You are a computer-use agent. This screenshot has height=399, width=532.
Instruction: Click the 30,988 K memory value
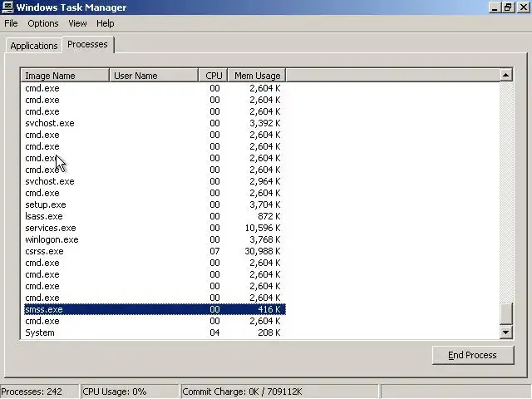coord(263,251)
